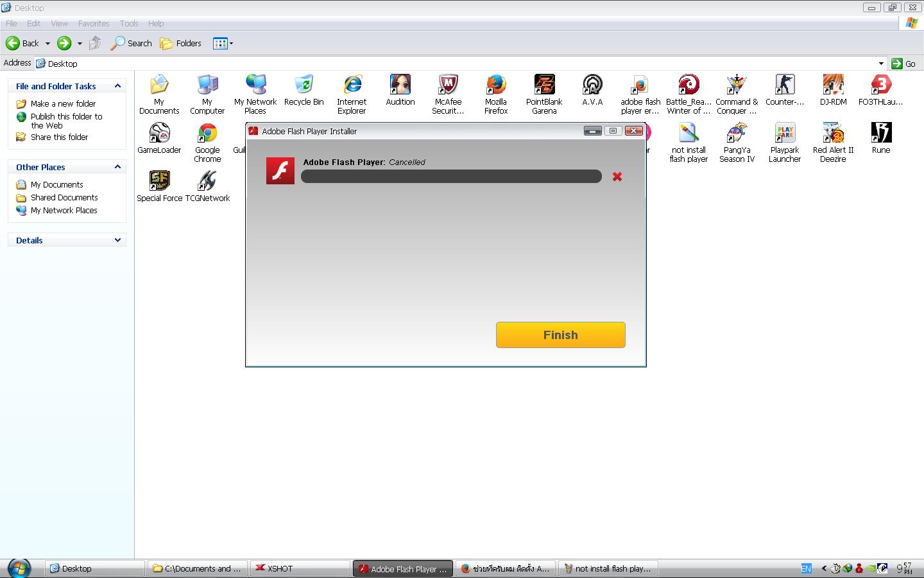924x578 pixels.
Task: Select the Command & Conquer shortcut
Action: (737, 94)
